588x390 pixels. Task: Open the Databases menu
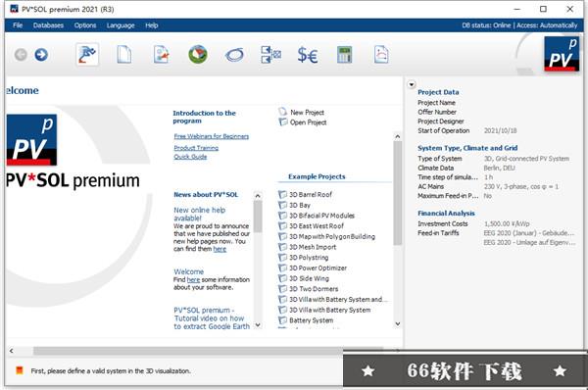point(48,25)
